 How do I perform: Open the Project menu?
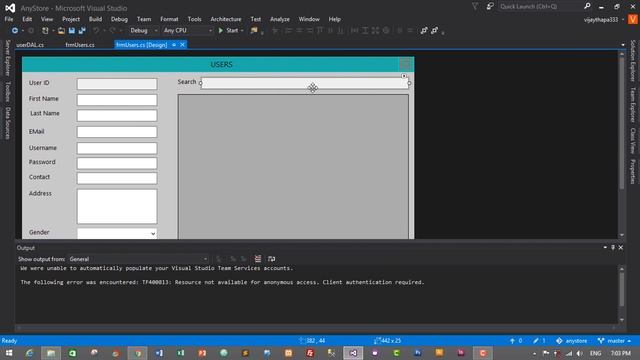point(71,19)
